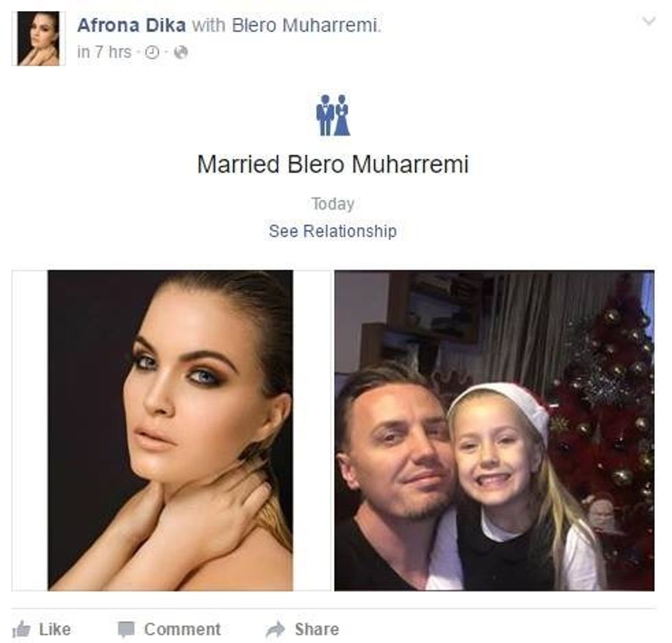
Task: Open the woman's portrait photo
Action: [x=170, y=430]
